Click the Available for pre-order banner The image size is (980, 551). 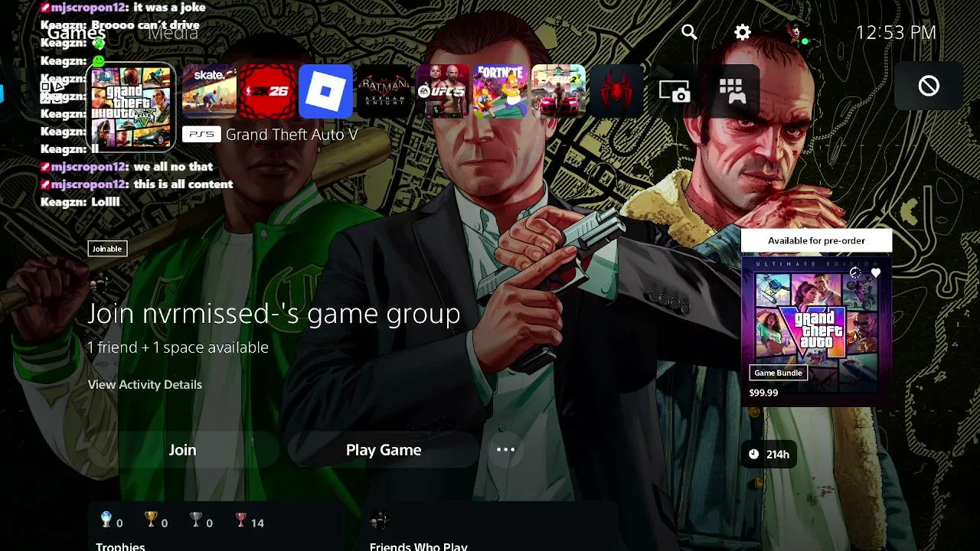(x=816, y=240)
